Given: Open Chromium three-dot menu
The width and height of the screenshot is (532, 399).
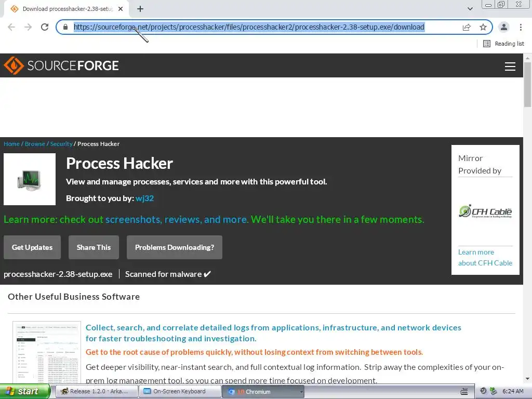Looking at the screenshot, I should point(521,27).
